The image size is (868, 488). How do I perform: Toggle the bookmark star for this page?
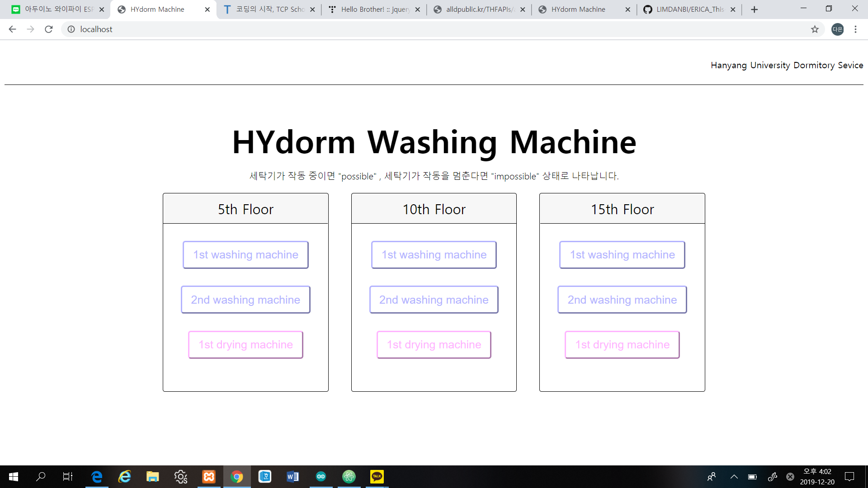(x=815, y=29)
